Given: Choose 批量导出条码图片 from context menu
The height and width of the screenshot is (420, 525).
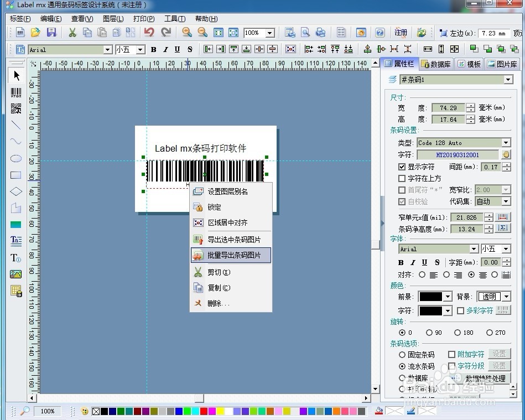Looking at the screenshot, I should tap(231, 255).
